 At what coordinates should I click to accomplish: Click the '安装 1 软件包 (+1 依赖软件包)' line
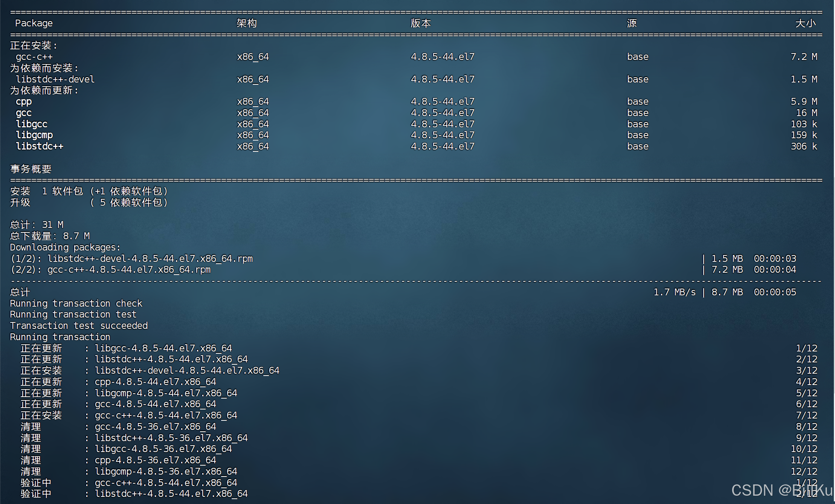click(89, 191)
